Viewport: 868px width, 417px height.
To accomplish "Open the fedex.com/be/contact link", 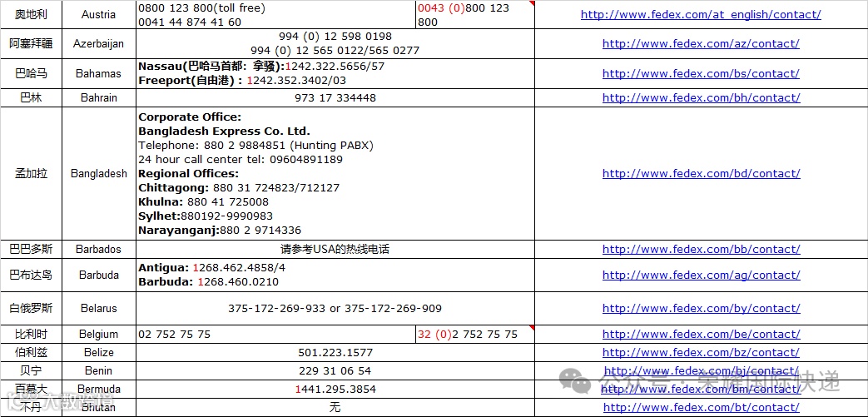I will point(701,335).
